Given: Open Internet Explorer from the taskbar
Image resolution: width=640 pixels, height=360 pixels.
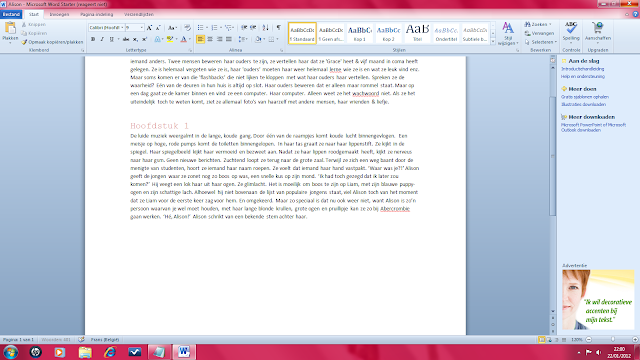Looking at the screenshot, I should 109,352.
